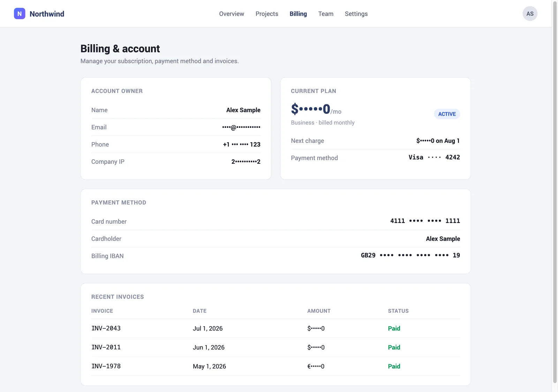Click the ACCOUNT OWNER section title
The height and width of the screenshot is (392, 558).
(117, 91)
